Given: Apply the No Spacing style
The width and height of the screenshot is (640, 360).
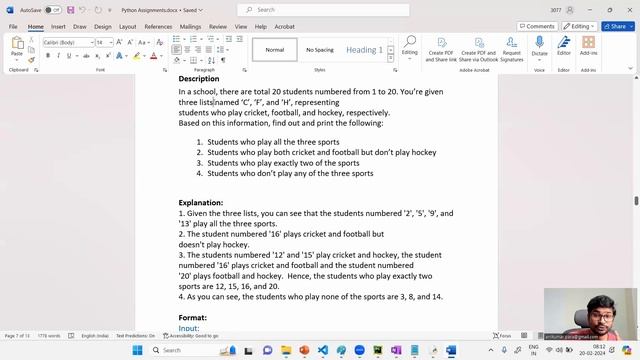Looking at the screenshot, I should [x=320, y=50].
